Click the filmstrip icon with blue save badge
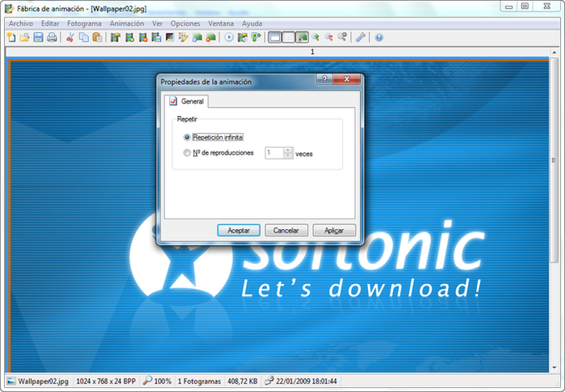 click(x=156, y=37)
